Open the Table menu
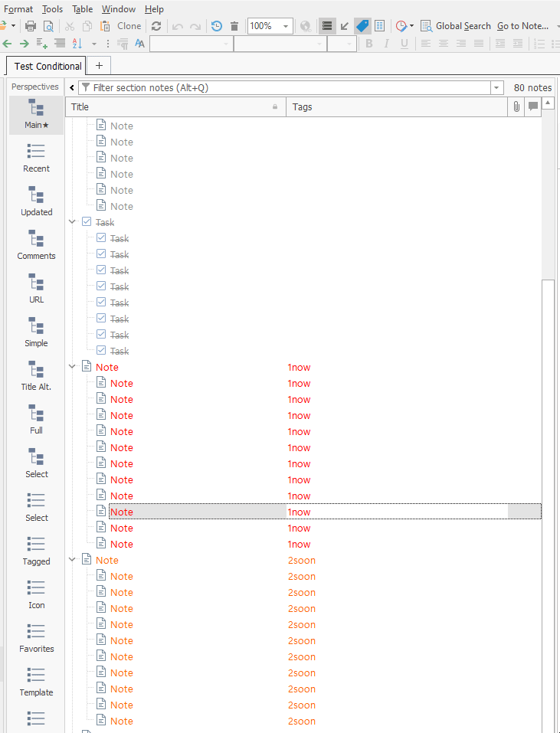This screenshot has width=560, height=733. (83, 9)
